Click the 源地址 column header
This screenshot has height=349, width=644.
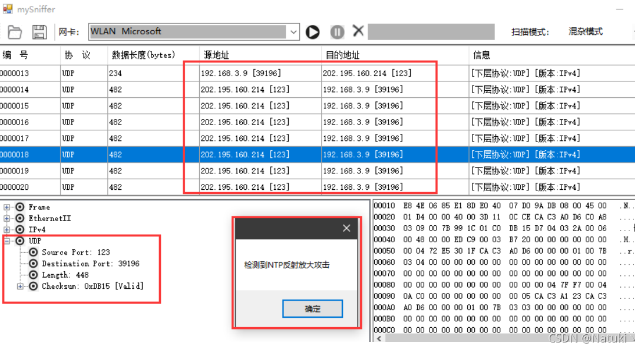[x=260, y=55]
